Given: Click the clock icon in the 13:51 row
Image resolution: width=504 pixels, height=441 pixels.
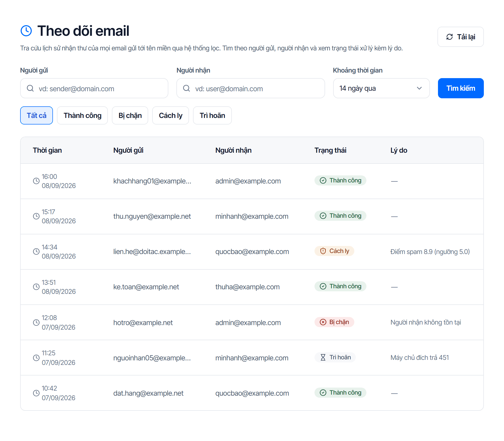Looking at the screenshot, I should tap(36, 287).
